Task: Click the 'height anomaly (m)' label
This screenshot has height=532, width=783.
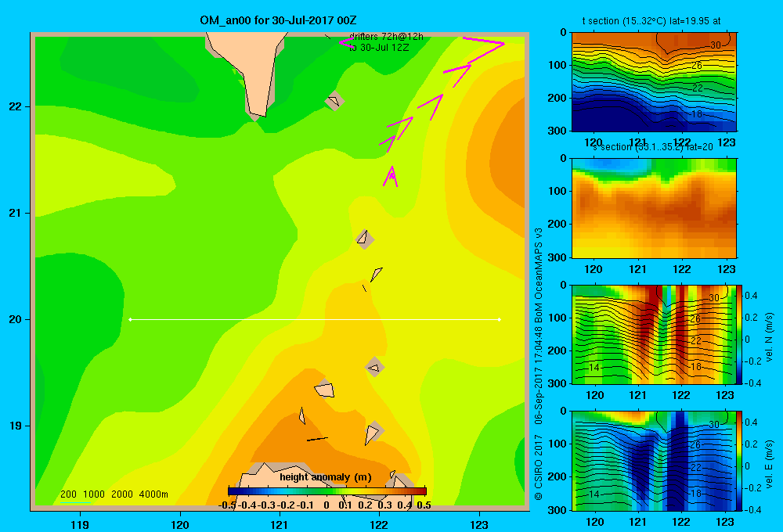Action: pyautogui.click(x=326, y=477)
